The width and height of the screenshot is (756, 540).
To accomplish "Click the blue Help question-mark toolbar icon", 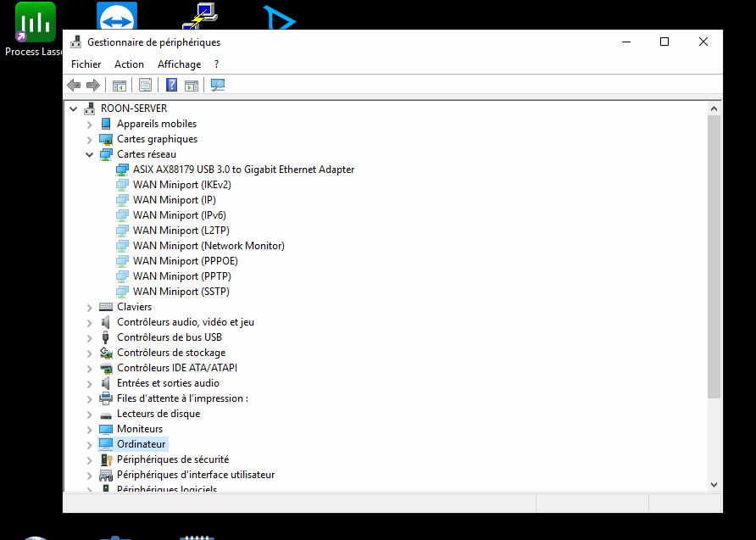I will coord(172,86).
